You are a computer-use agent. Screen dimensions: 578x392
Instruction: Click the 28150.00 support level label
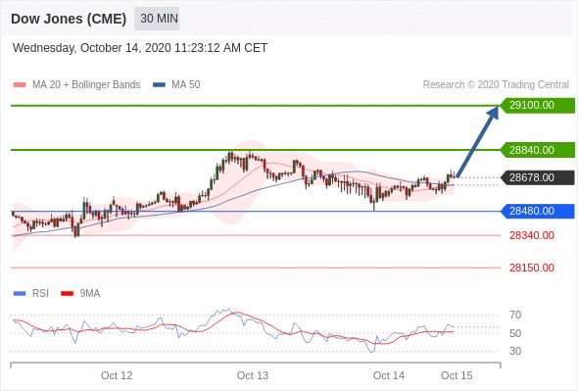532,268
